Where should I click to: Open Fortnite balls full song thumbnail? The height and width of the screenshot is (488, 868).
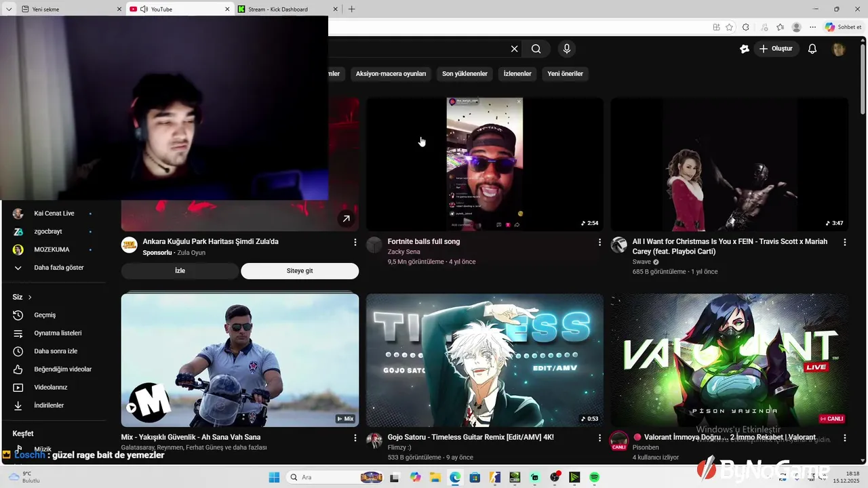pos(485,164)
